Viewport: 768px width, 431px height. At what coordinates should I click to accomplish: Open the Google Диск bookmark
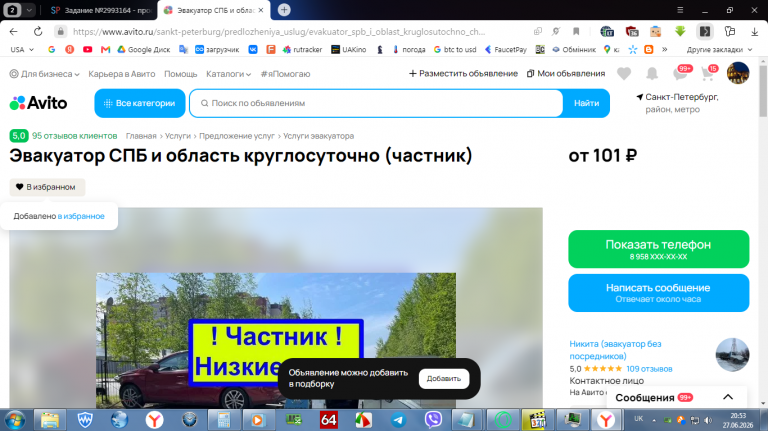tap(144, 49)
